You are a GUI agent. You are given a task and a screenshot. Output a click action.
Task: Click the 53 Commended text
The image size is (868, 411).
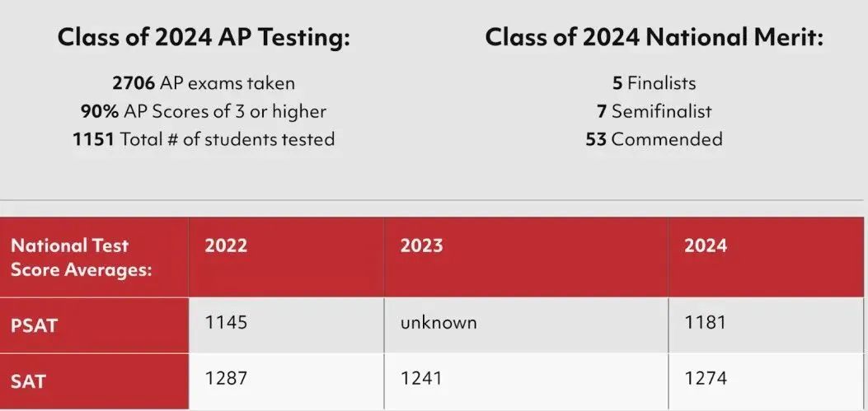tap(654, 139)
